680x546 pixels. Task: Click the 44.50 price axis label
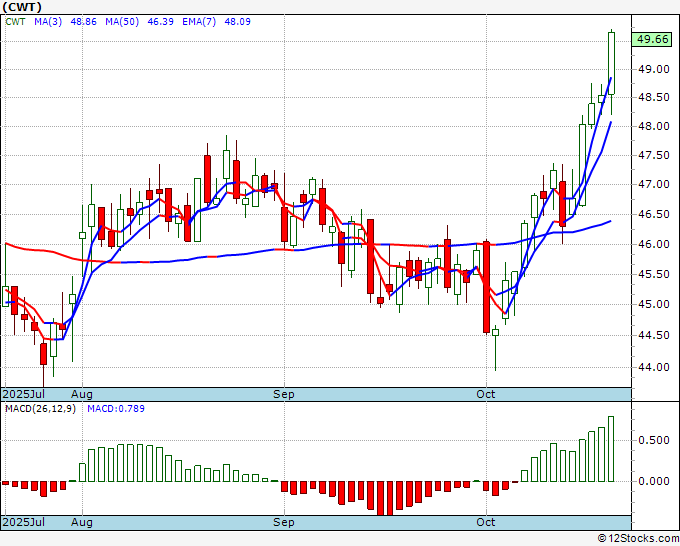click(653, 335)
